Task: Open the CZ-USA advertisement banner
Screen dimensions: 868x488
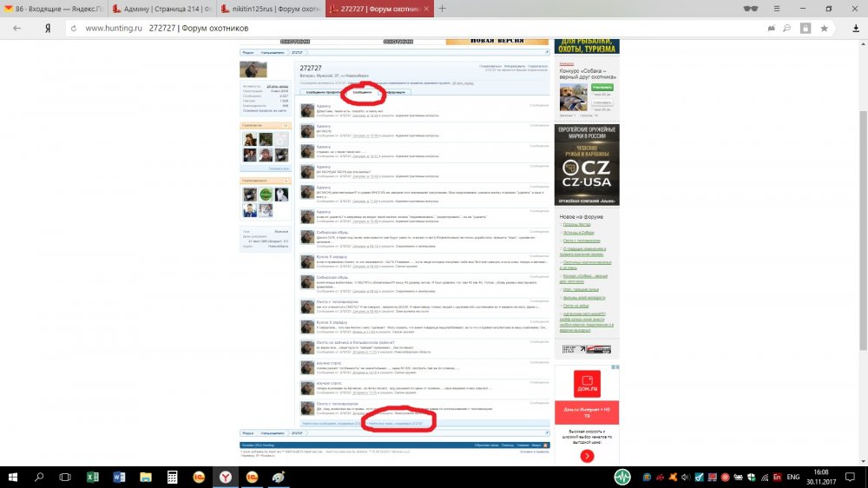Action: pos(587,164)
